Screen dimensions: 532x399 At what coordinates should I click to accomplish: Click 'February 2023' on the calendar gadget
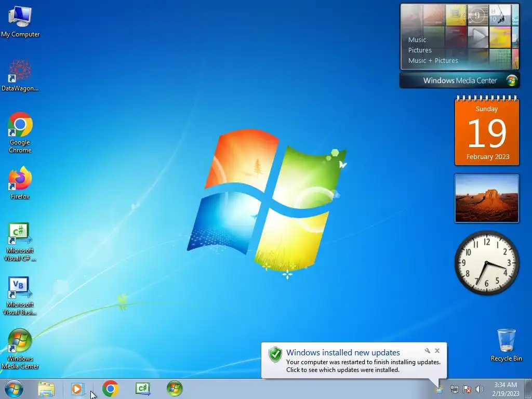click(487, 157)
